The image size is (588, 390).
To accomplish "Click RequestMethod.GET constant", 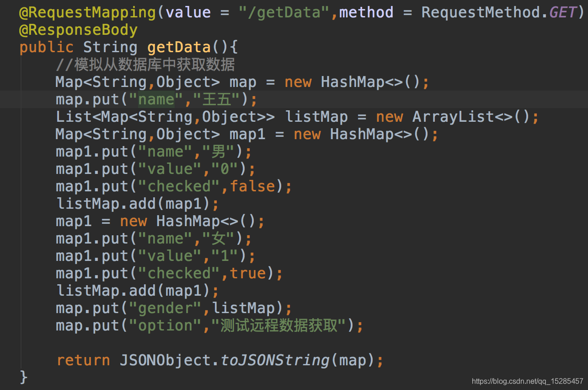I will point(499,12).
